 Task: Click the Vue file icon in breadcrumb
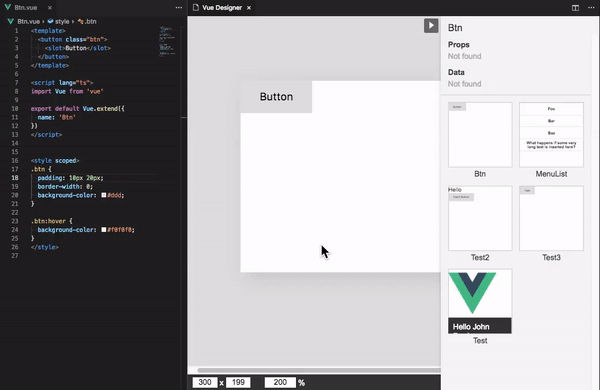(x=11, y=21)
